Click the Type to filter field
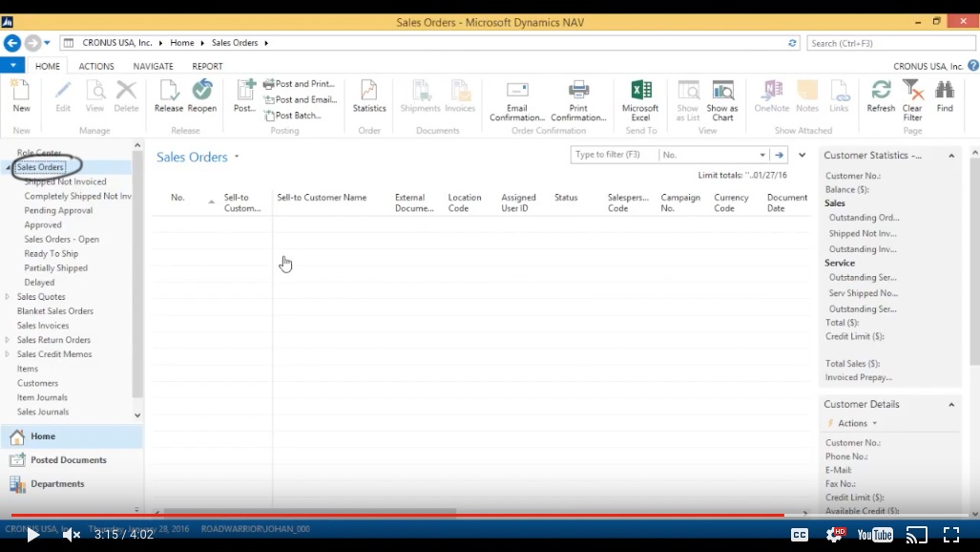The image size is (980, 552). (x=614, y=155)
